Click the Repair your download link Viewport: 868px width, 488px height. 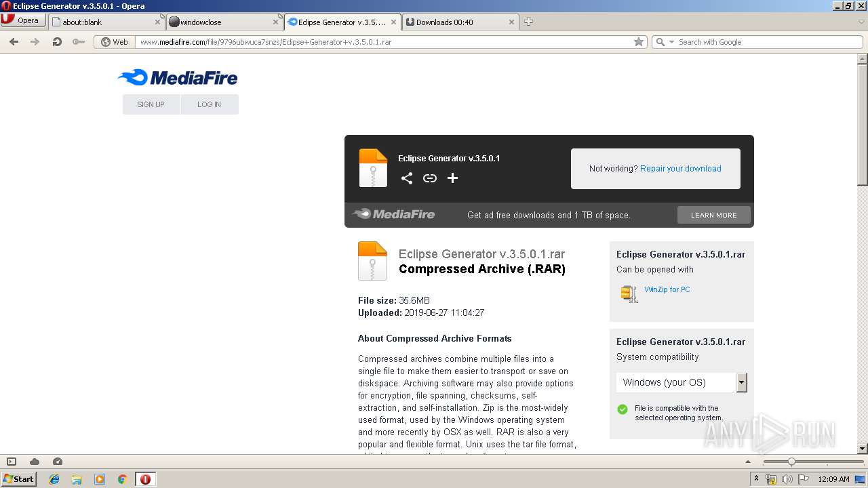click(681, 169)
